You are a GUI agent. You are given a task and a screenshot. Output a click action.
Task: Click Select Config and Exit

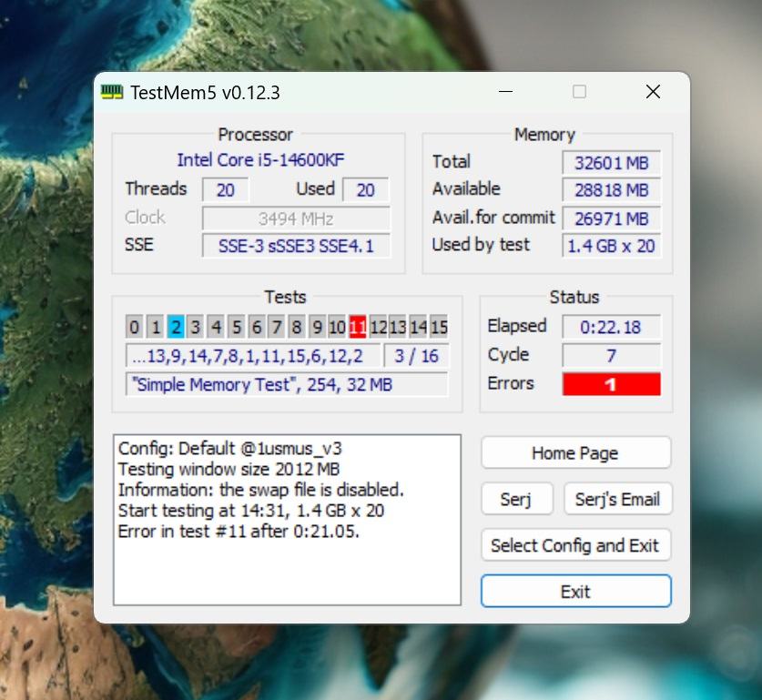pyautogui.click(x=576, y=545)
